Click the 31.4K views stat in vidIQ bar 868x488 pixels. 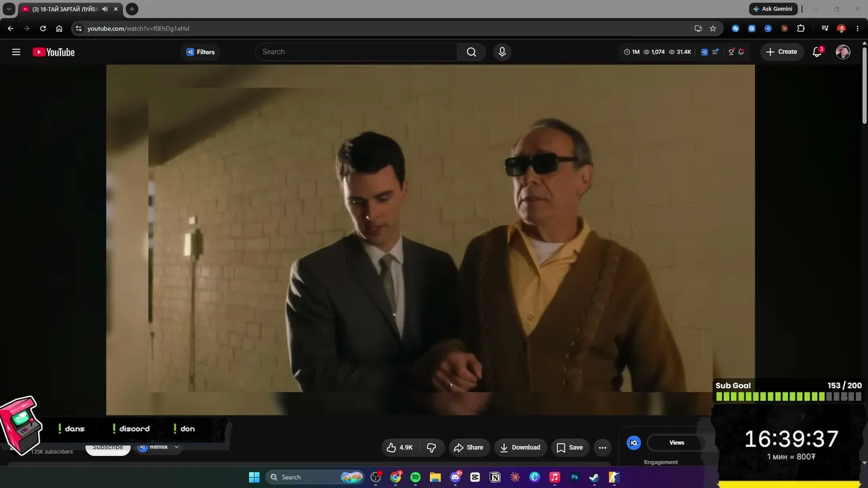tap(679, 52)
